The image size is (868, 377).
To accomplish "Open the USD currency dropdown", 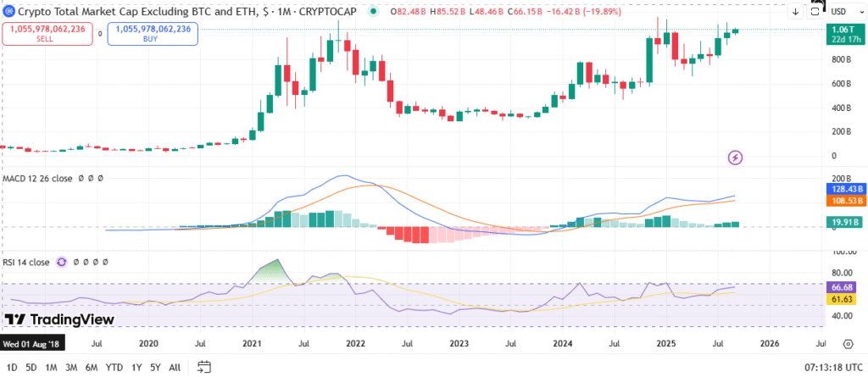I will pos(845,12).
